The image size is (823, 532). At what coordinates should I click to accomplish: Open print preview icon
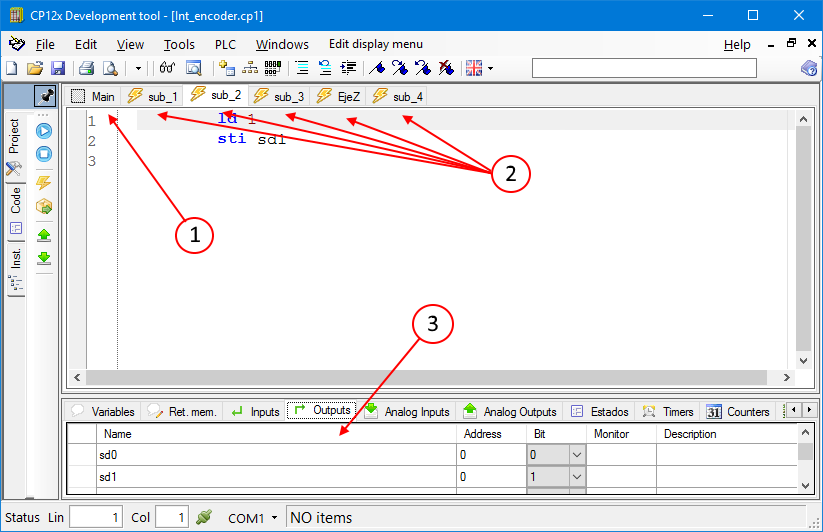click(x=110, y=68)
